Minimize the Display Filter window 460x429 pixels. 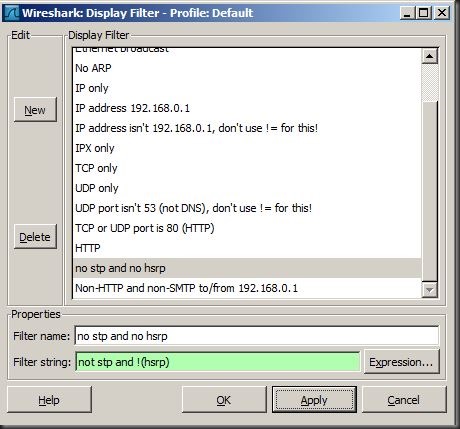point(407,13)
